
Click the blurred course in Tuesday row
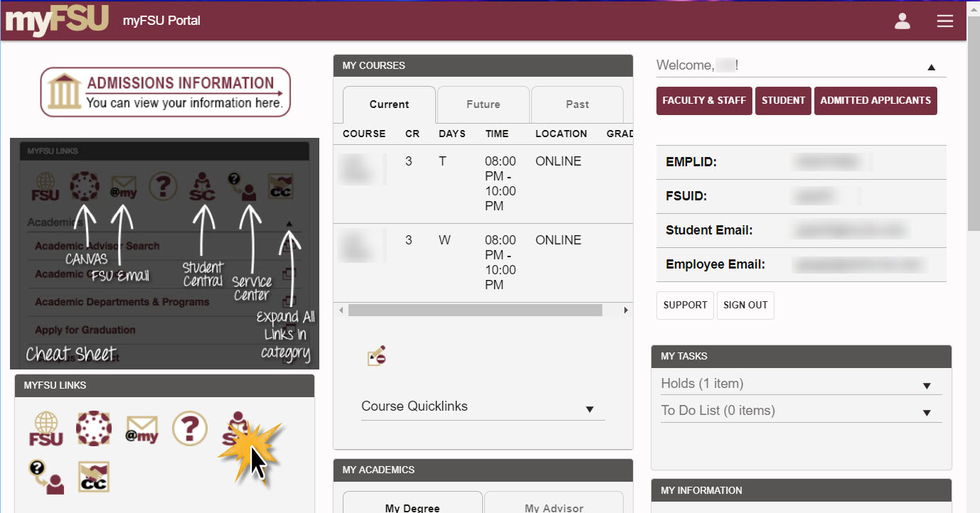pos(363,169)
